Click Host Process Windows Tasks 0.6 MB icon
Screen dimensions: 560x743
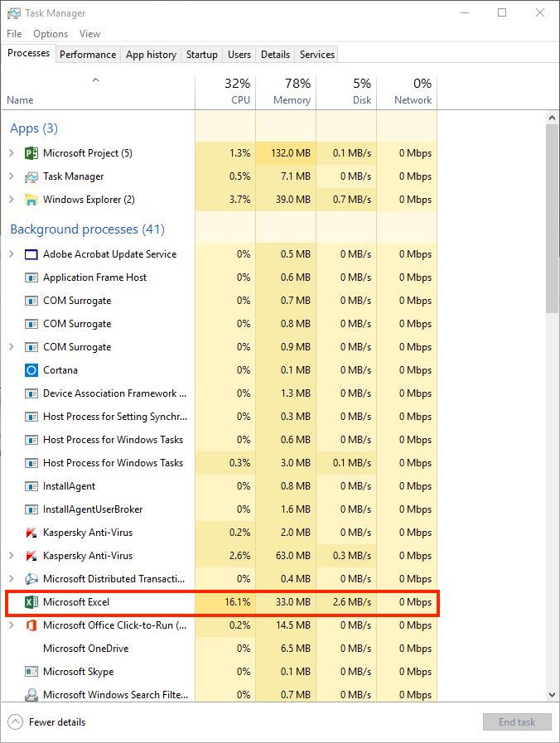(x=31, y=440)
